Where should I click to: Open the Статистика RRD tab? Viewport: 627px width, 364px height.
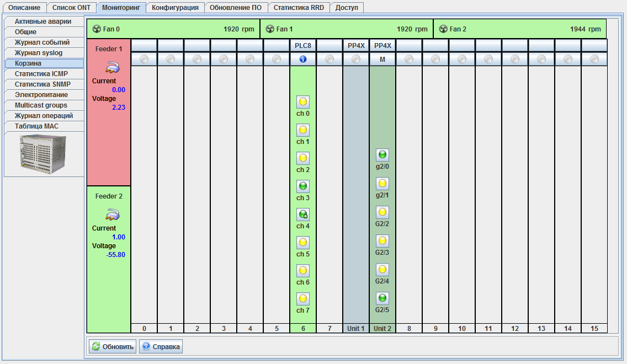(x=299, y=8)
